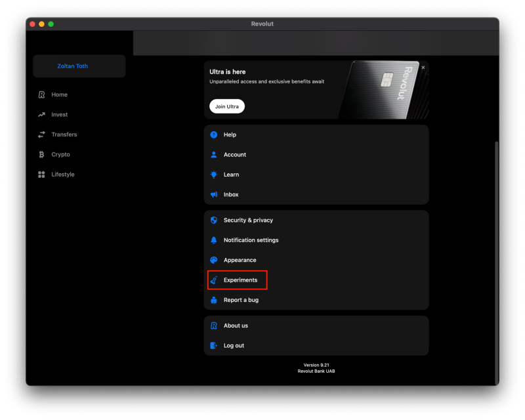Click the green macOS fullscreen button
Screen dimensions: 525x420
tap(51, 24)
